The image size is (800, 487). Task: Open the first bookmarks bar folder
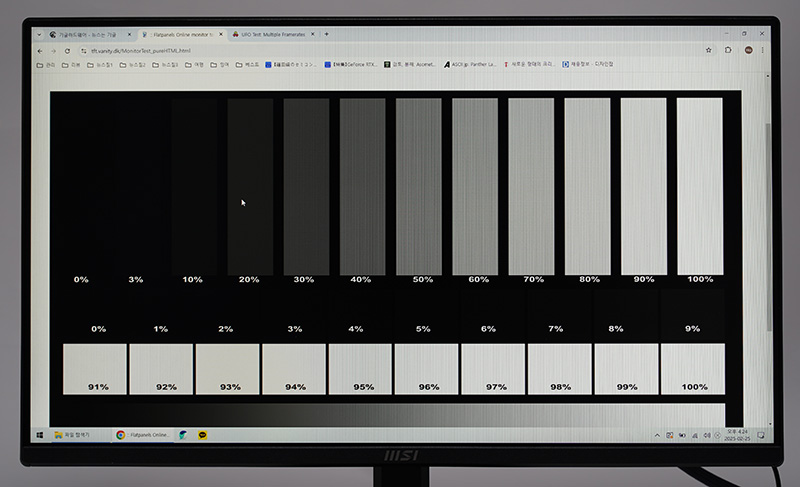(46, 65)
